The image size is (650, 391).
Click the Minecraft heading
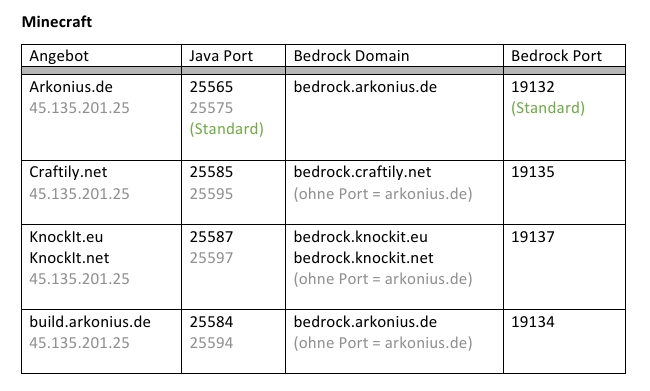pyautogui.click(x=57, y=22)
